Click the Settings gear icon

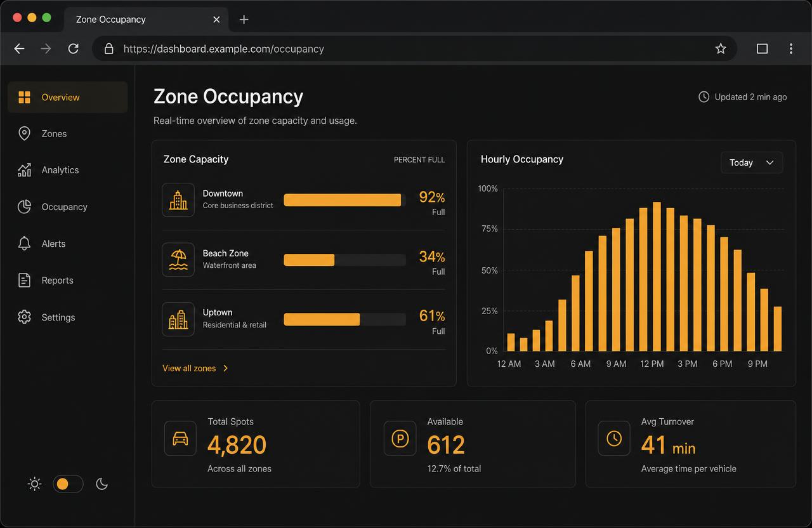coord(24,317)
